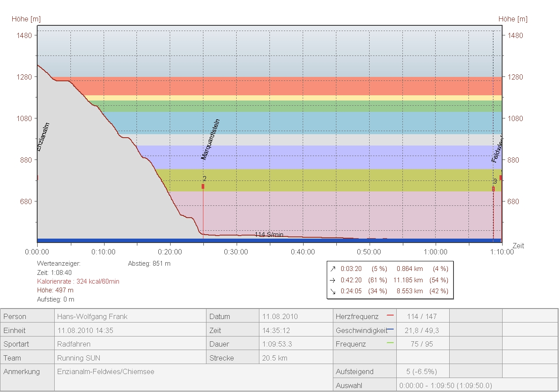The width and height of the screenshot is (559, 392).
Task: Click the red lap marker 2
Action: pyautogui.click(x=203, y=187)
